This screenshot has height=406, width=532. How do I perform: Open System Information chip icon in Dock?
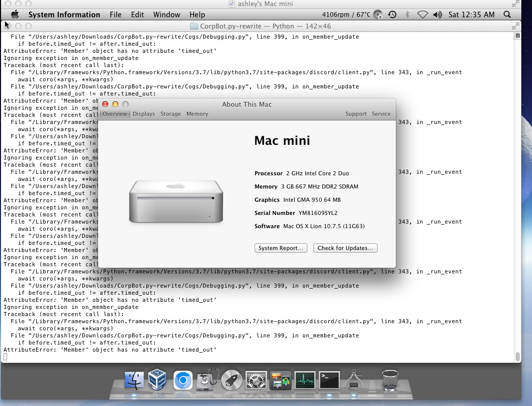(354, 380)
